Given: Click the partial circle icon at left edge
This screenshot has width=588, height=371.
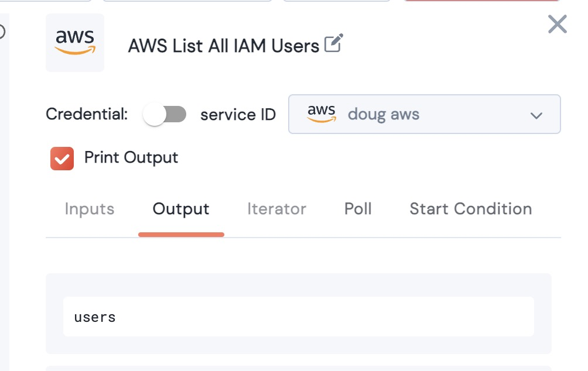Looking at the screenshot, I should tap(2, 31).
